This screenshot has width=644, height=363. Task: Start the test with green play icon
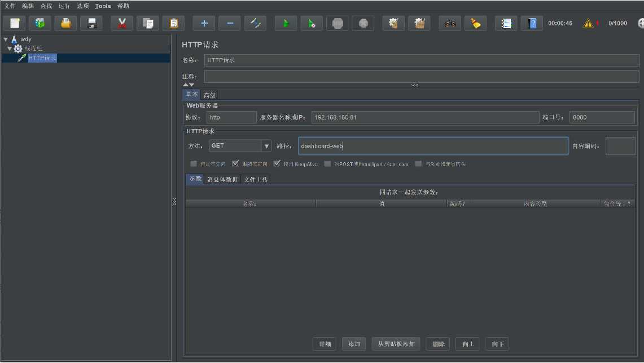pyautogui.click(x=286, y=23)
